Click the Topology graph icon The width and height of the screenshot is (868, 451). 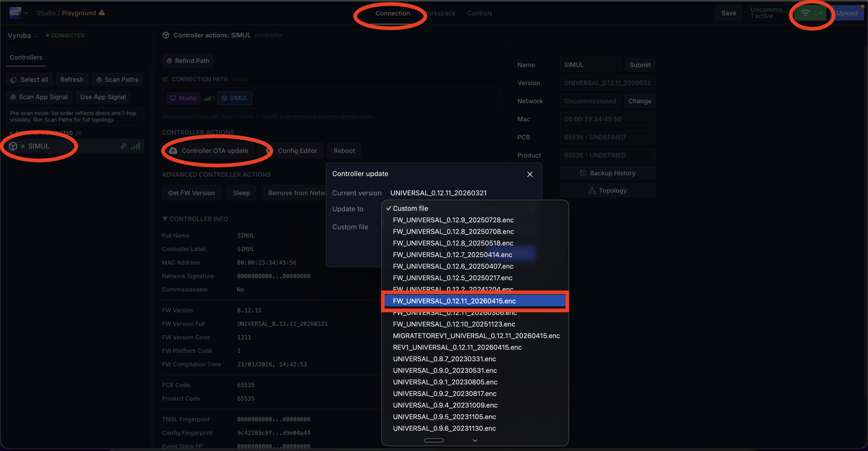pyautogui.click(x=592, y=190)
